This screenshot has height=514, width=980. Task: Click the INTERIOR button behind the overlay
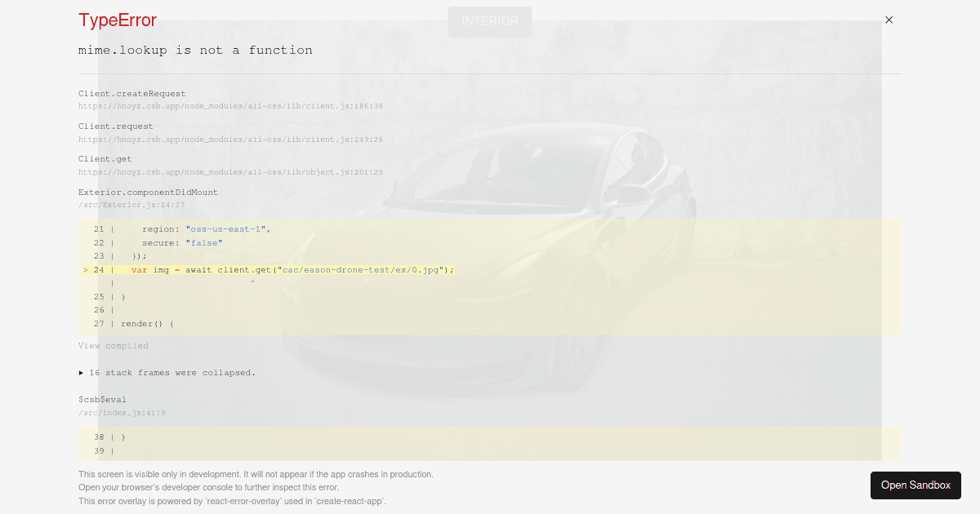tap(490, 22)
